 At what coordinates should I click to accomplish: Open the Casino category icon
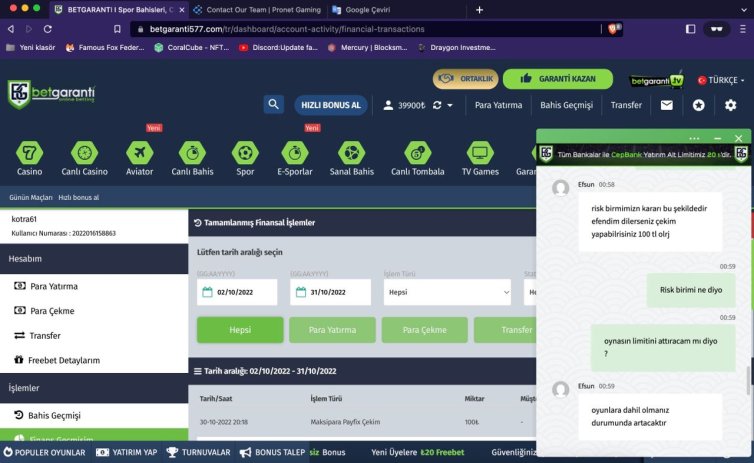click(x=29, y=154)
